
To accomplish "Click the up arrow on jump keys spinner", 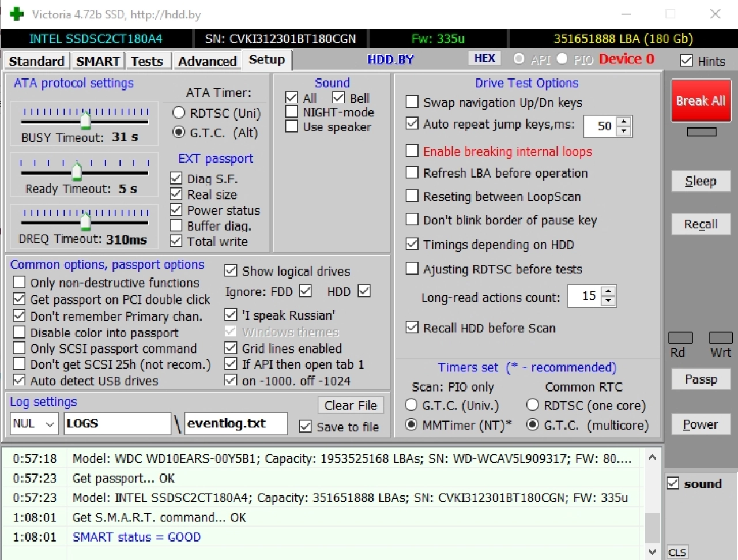I will [x=624, y=122].
